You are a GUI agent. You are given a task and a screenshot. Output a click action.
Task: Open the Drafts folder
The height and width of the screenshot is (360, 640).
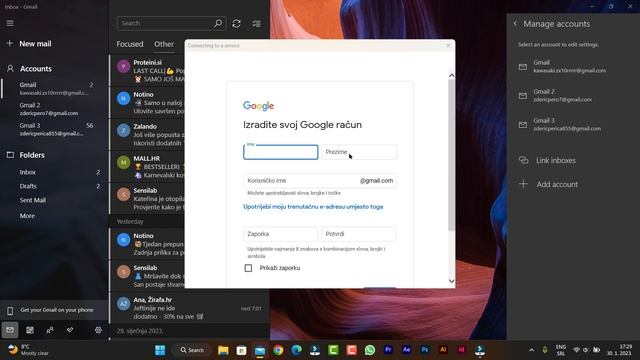pos(54,186)
